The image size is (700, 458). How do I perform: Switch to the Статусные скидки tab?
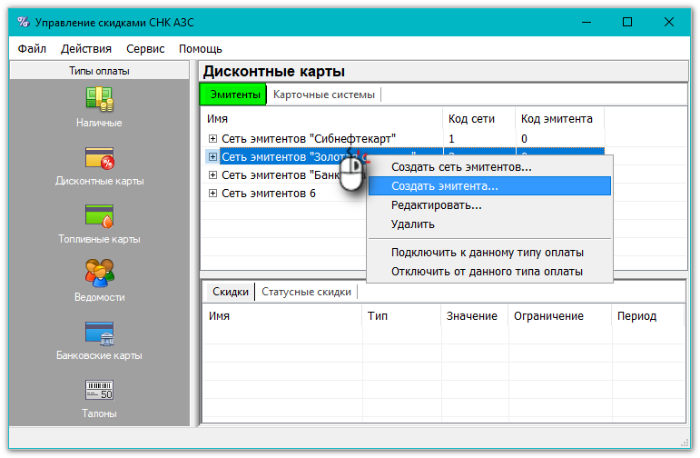(306, 292)
